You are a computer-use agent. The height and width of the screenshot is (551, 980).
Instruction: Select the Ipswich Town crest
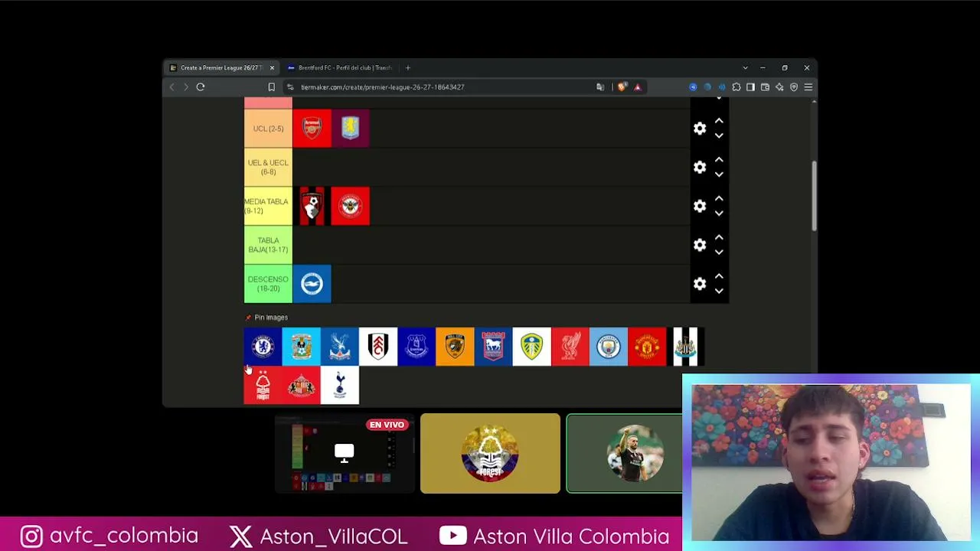click(493, 347)
